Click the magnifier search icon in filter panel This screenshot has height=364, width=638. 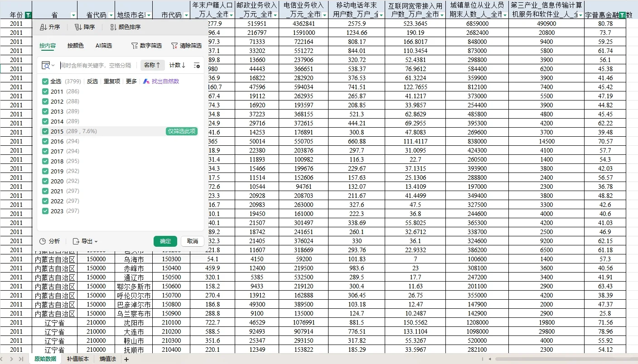tap(45, 65)
